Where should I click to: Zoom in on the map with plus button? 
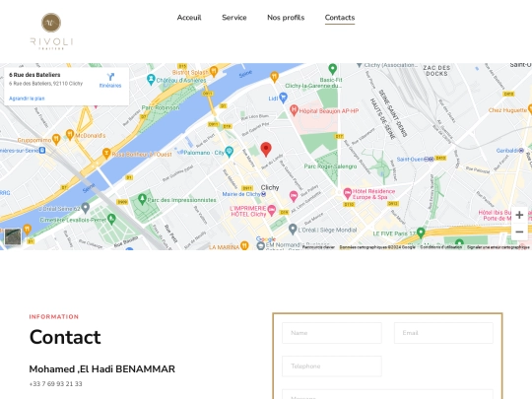point(519,215)
